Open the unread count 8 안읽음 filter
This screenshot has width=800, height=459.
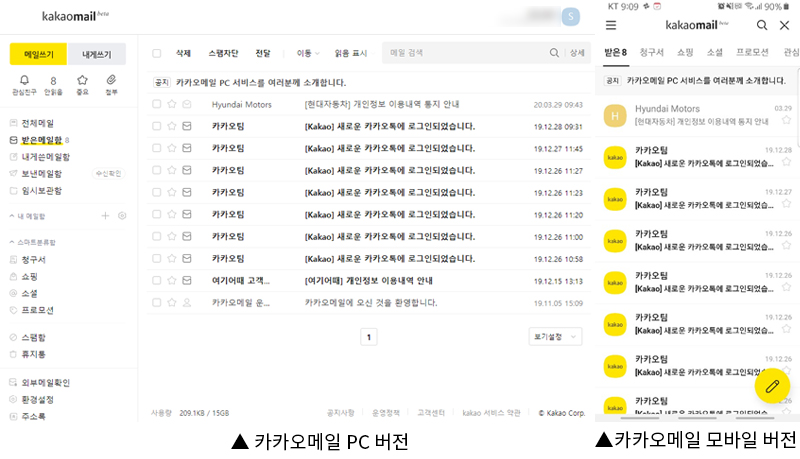(x=53, y=85)
